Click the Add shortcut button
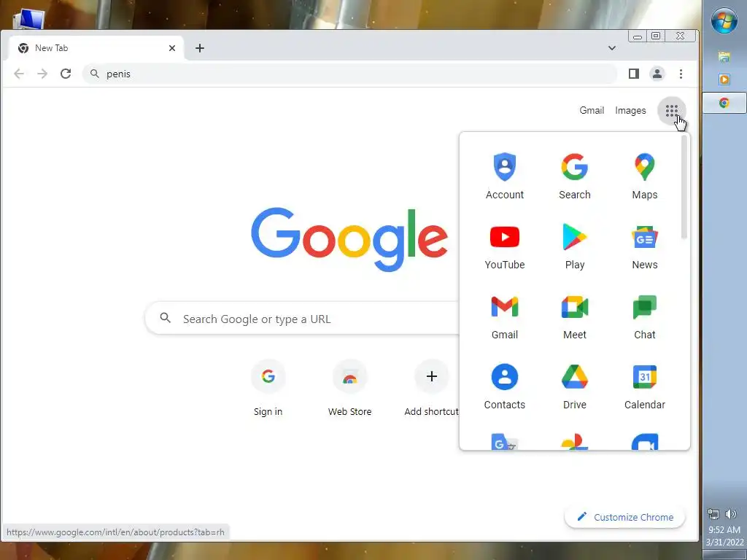 (431, 388)
